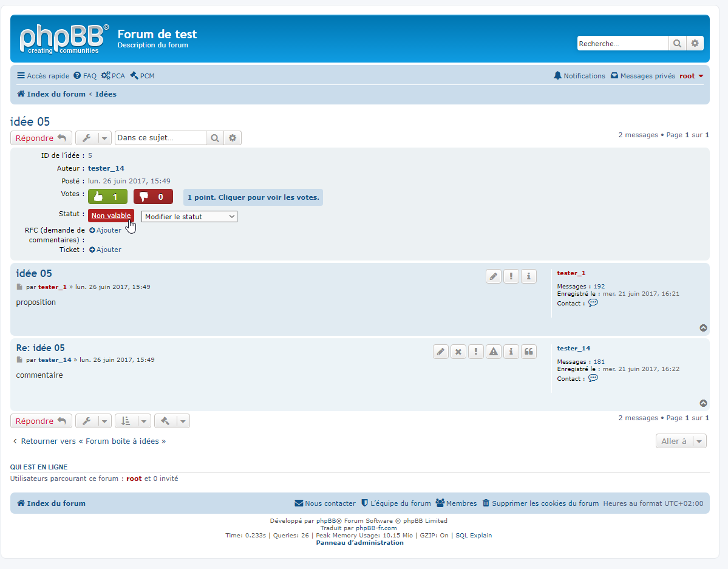Open the root user account dropdown
The height and width of the screenshot is (569, 728).
[x=691, y=76]
